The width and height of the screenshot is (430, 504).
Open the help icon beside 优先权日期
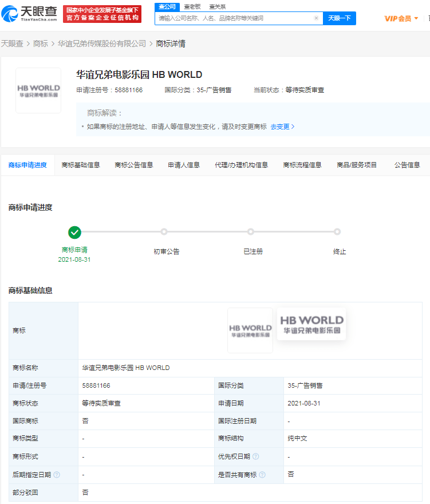pos(256,456)
